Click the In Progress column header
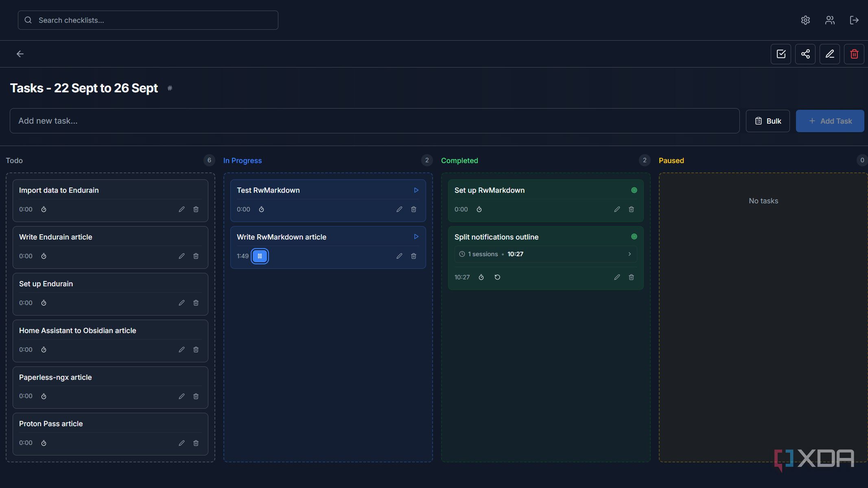This screenshot has width=868, height=488. [x=243, y=161]
